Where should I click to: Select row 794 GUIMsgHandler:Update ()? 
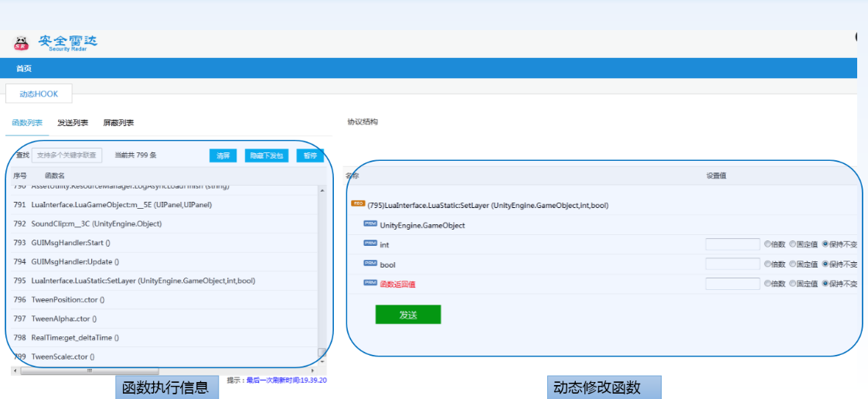click(x=165, y=261)
